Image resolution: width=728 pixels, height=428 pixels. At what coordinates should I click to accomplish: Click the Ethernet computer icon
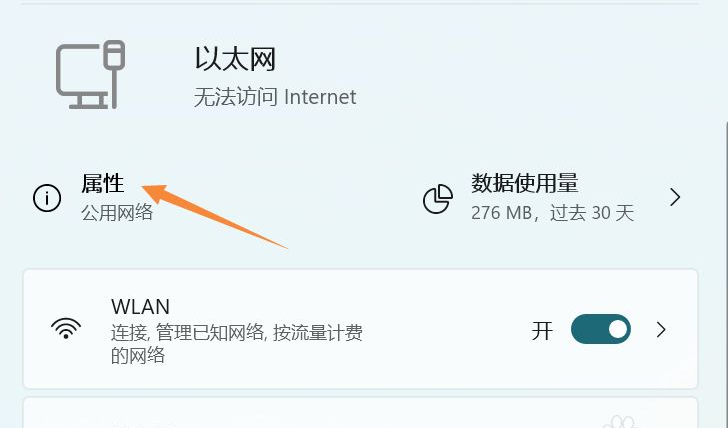click(x=91, y=75)
